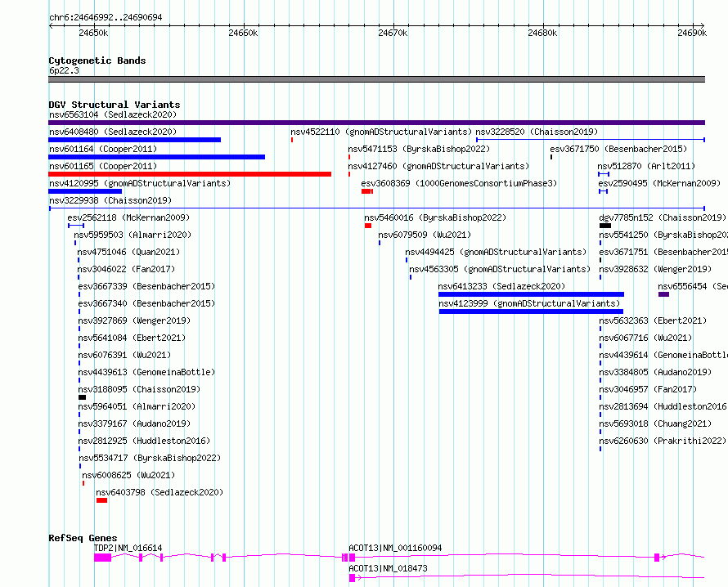Click nsv4120995 (gnomADStructuralVariants) label
This screenshot has height=587, width=728.
point(140,183)
